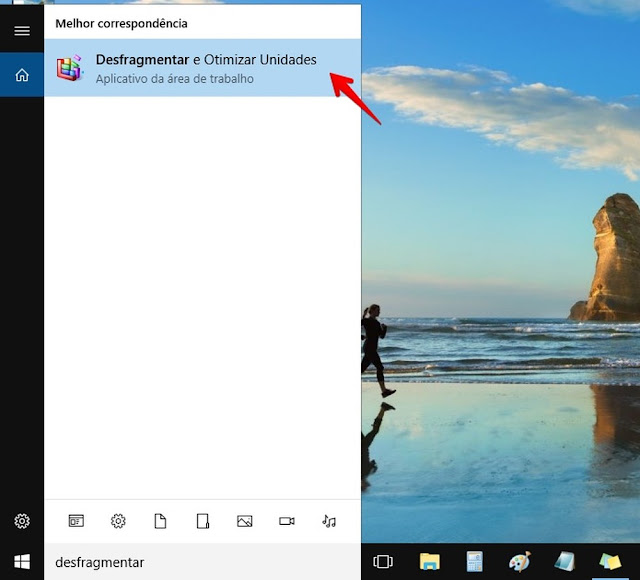The image size is (640, 580).
Task: Filter search results by photos
Action: tap(244, 521)
